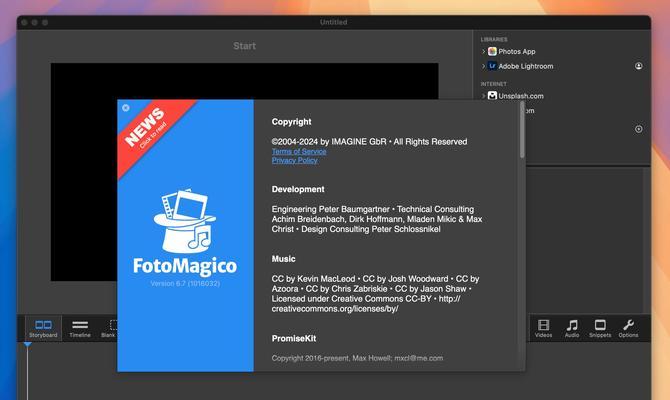The width and height of the screenshot is (670, 400).
Task: Click the Adobe Lightroom Lr icon
Action: 492,66
